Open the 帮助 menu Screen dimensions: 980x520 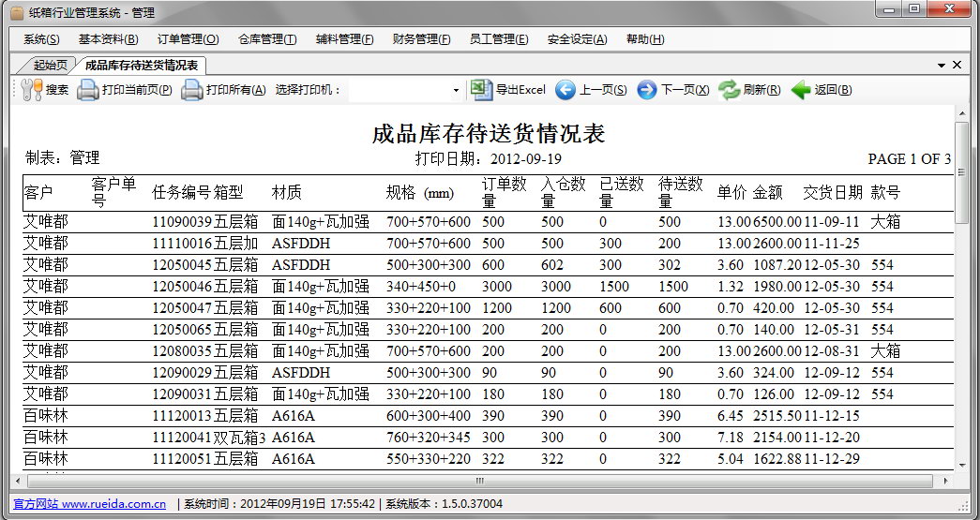[645, 39]
